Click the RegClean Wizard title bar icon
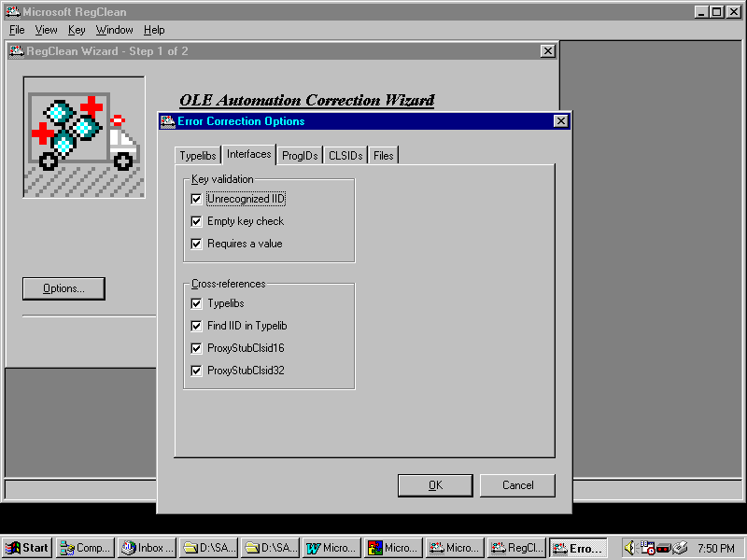 [x=16, y=51]
